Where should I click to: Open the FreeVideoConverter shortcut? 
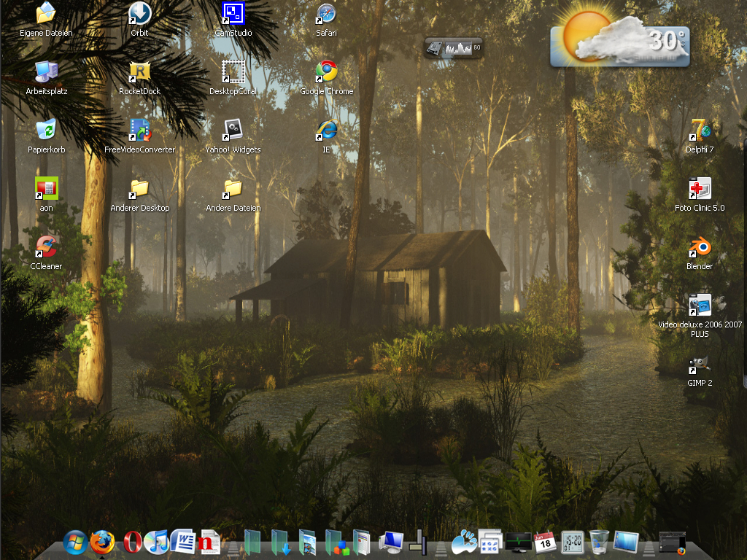139,130
